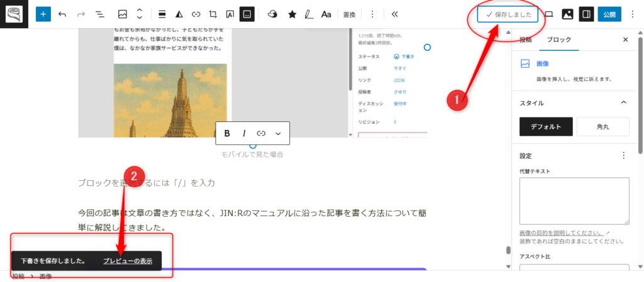644x282 pixels.
Task: Select the crop image tool
Action: [x=213, y=14]
